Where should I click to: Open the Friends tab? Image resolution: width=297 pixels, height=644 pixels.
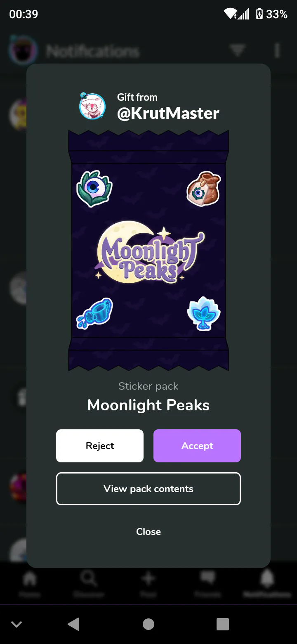point(207,584)
